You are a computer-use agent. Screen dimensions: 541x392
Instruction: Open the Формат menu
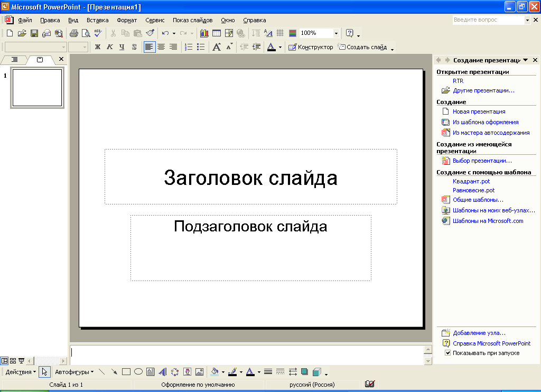point(127,20)
